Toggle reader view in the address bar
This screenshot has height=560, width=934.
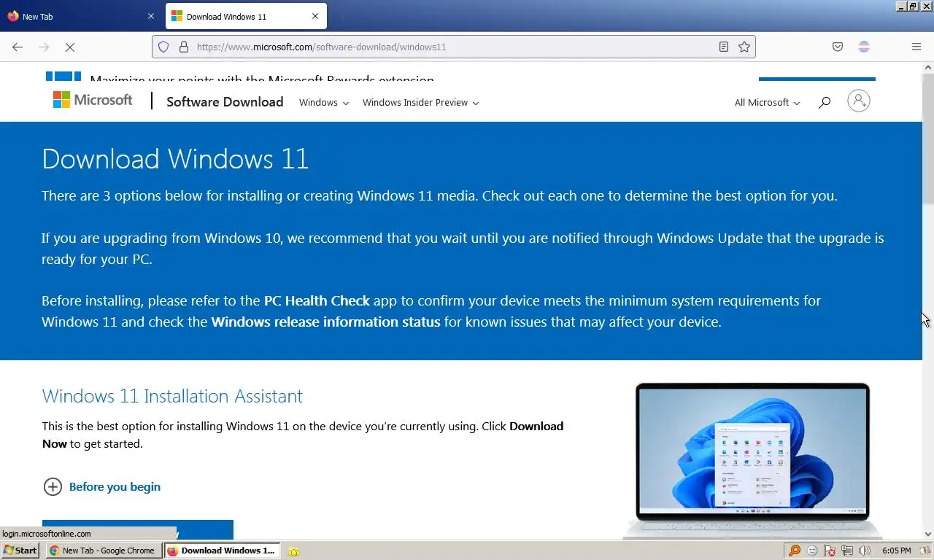tap(723, 47)
